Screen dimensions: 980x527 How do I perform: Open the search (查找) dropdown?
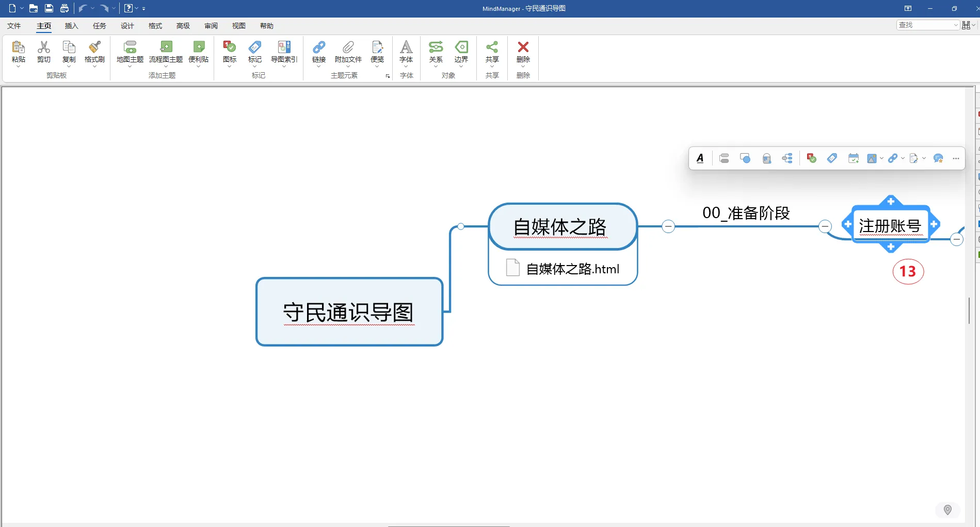point(955,25)
